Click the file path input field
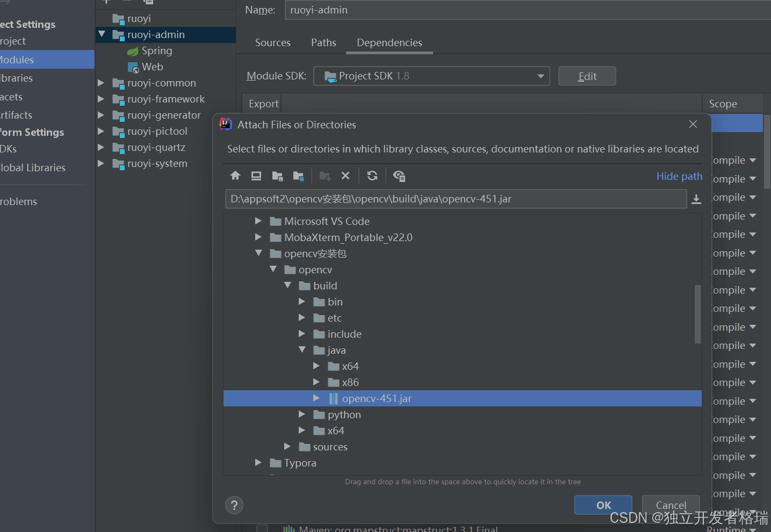The height and width of the screenshot is (532, 771). (x=456, y=199)
